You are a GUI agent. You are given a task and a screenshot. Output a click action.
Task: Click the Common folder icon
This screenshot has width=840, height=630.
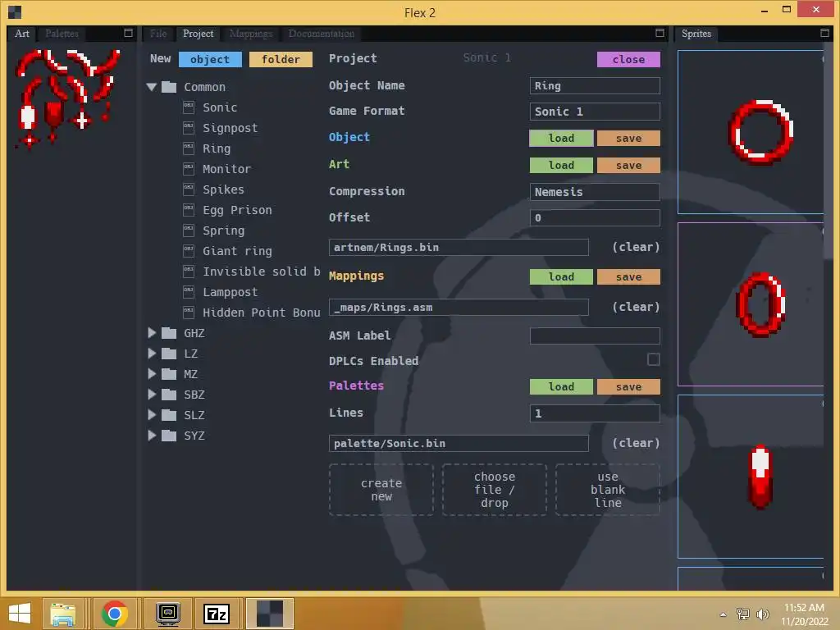tap(169, 87)
